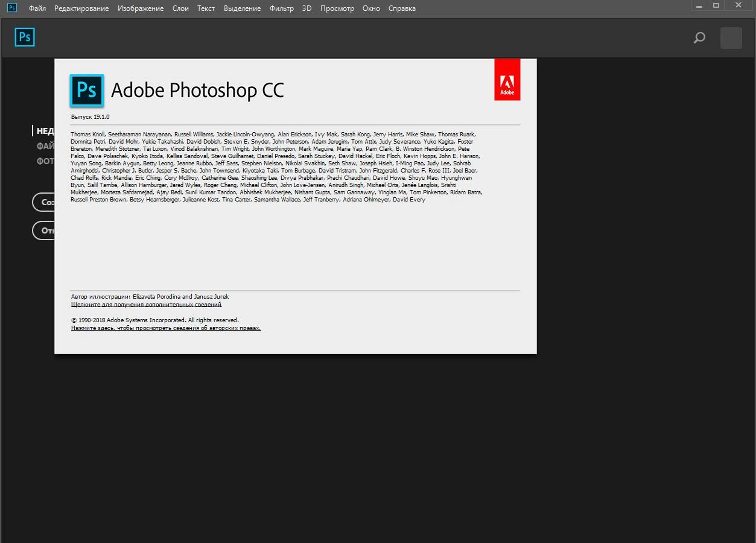The image size is (756, 543).
Task: Open the Просмотр menu
Action: click(x=337, y=8)
